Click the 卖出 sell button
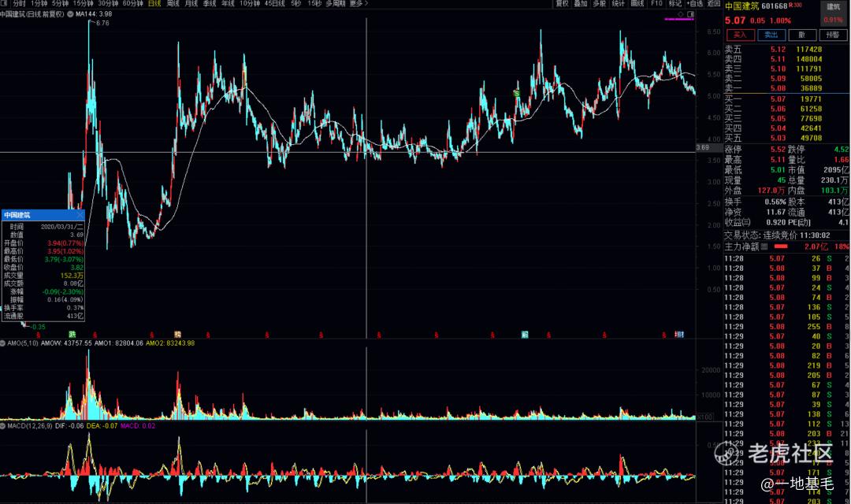Screen dimensions: 851x504 click(771, 35)
